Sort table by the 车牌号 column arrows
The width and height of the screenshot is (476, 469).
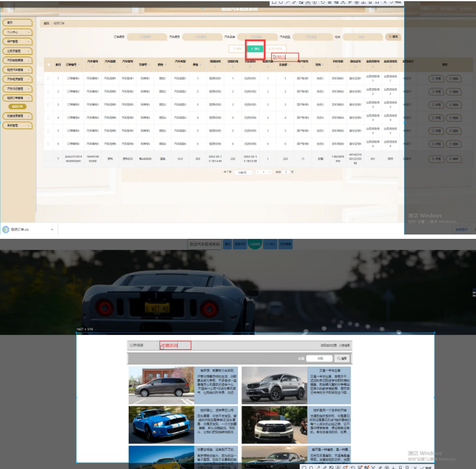[x=149, y=65]
